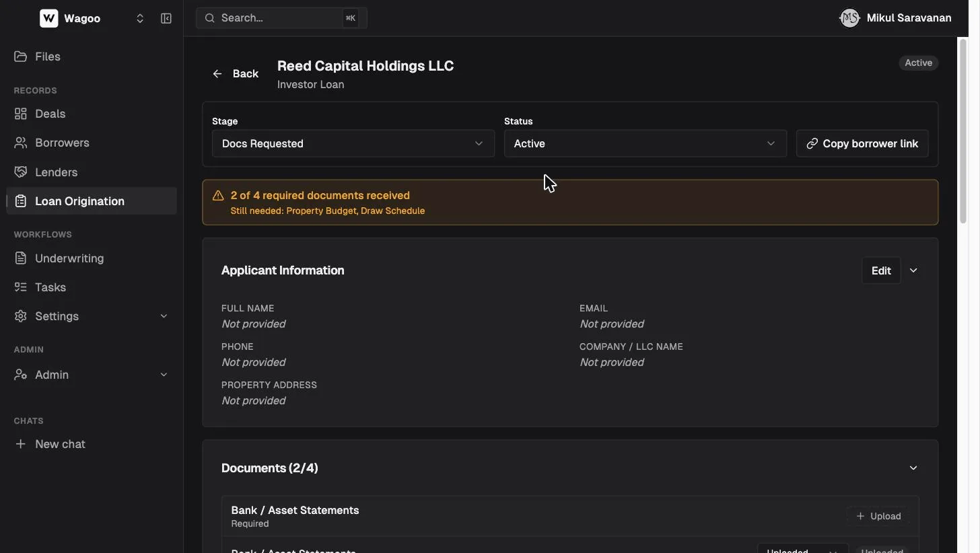This screenshot has width=980, height=553.
Task: Click the Tasks checklist icon
Action: 21,287
